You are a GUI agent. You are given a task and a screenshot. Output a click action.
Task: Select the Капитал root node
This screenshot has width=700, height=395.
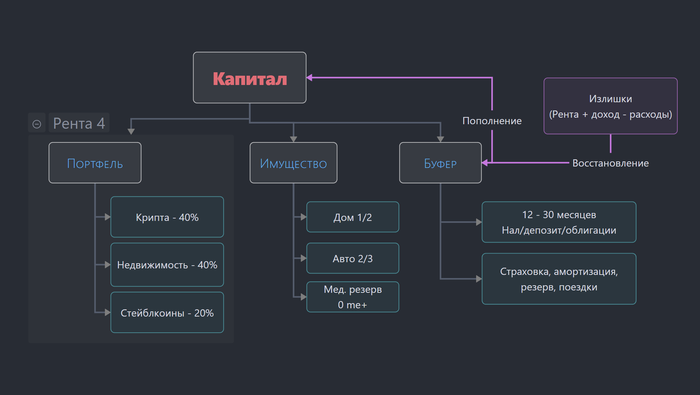tap(250, 78)
